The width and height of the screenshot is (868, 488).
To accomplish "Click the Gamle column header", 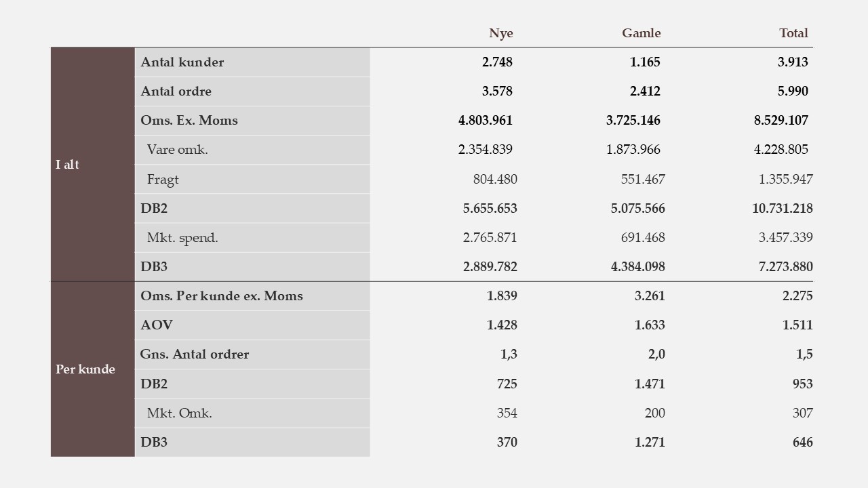I will point(641,33).
